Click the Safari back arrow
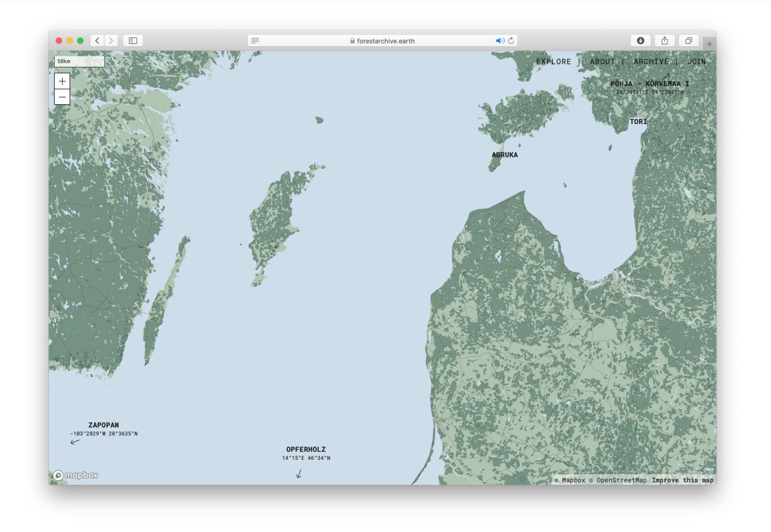The height and width of the screenshot is (532, 771). (x=98, y=40)
